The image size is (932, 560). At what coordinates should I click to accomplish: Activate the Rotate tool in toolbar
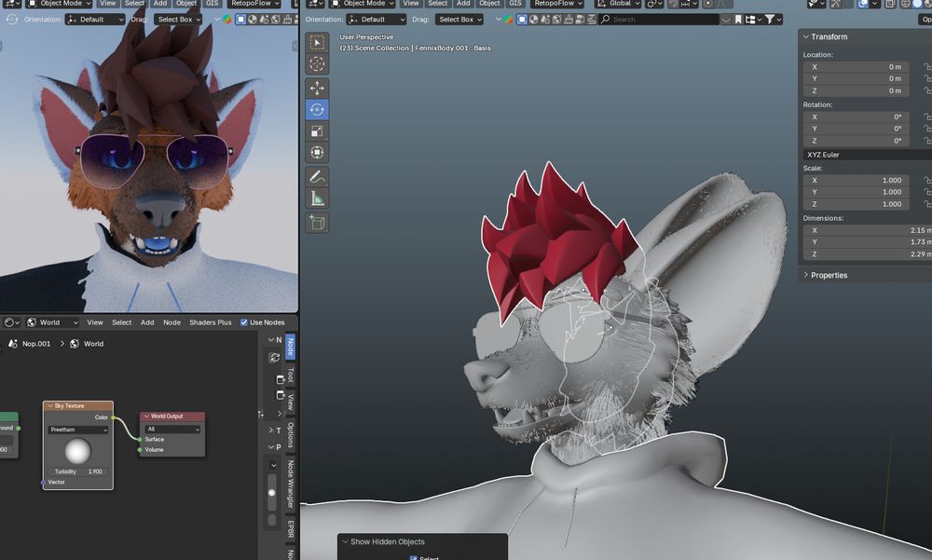317,109
